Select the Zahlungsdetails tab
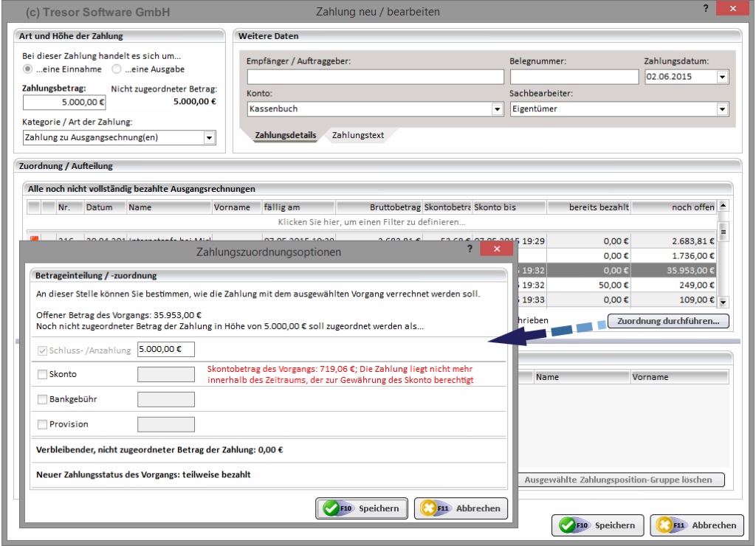The image size is (756, 546). (x=285, y=135)
